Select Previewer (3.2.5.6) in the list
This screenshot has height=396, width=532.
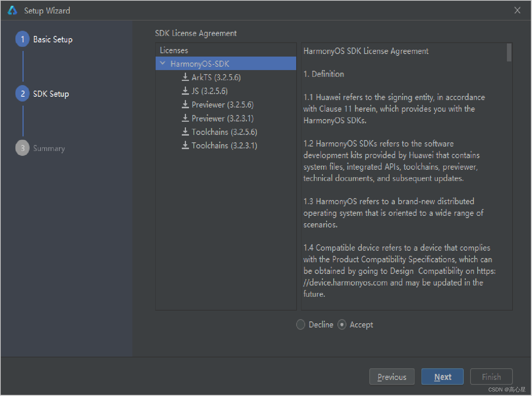coord(223,105)
